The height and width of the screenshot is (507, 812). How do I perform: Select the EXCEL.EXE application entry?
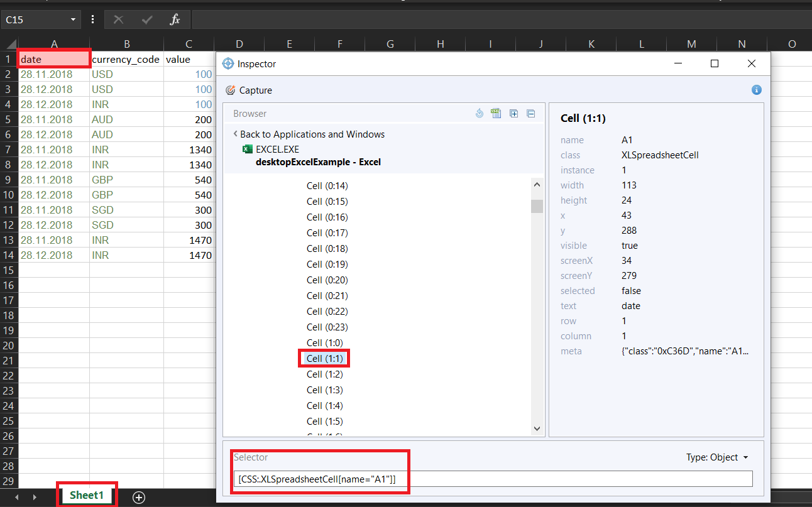click(271, 150)
